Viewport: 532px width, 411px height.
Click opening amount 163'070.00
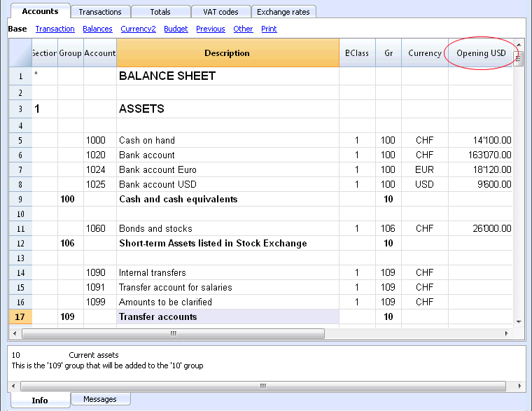click(x=480, y=155)
